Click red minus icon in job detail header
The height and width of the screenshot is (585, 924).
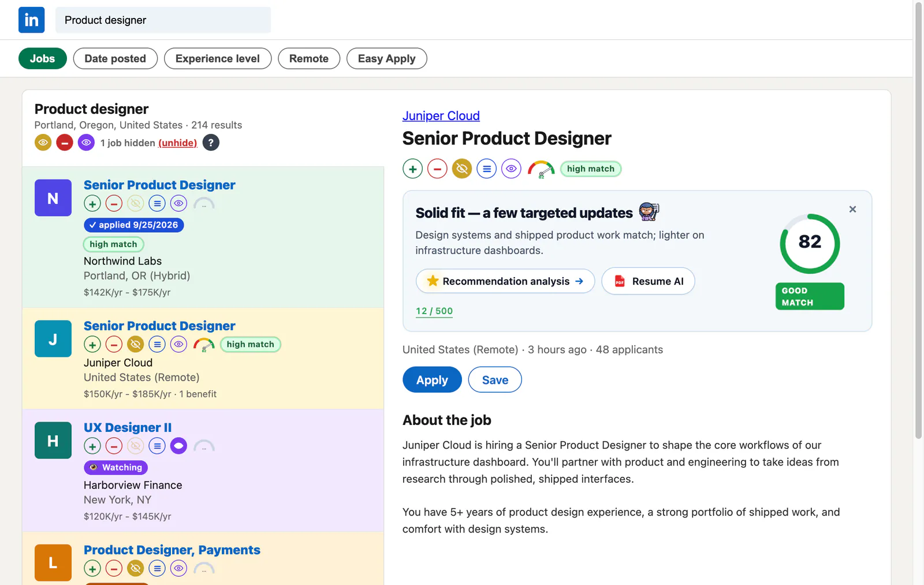click(x=437, y=169)
